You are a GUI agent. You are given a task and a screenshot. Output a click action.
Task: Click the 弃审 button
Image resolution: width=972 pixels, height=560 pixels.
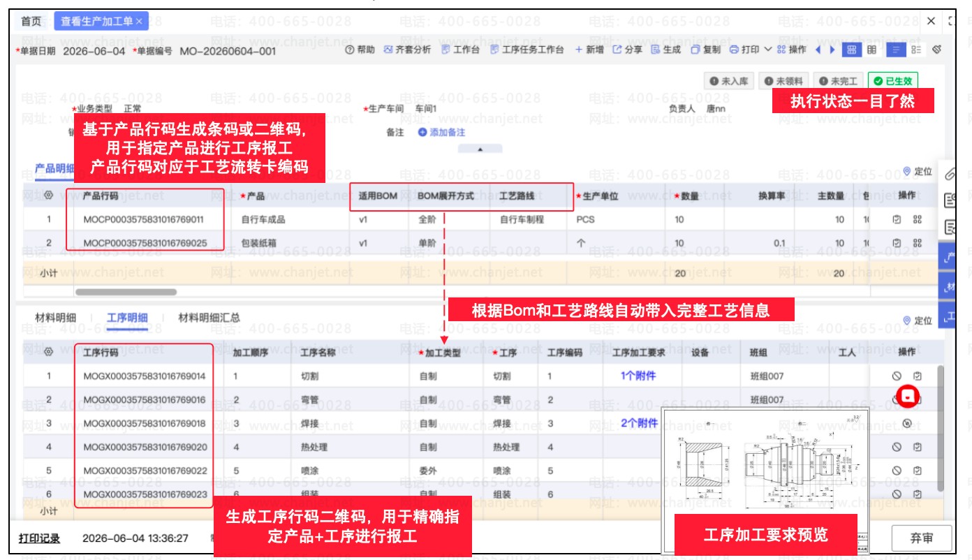(x=921, y=538)
